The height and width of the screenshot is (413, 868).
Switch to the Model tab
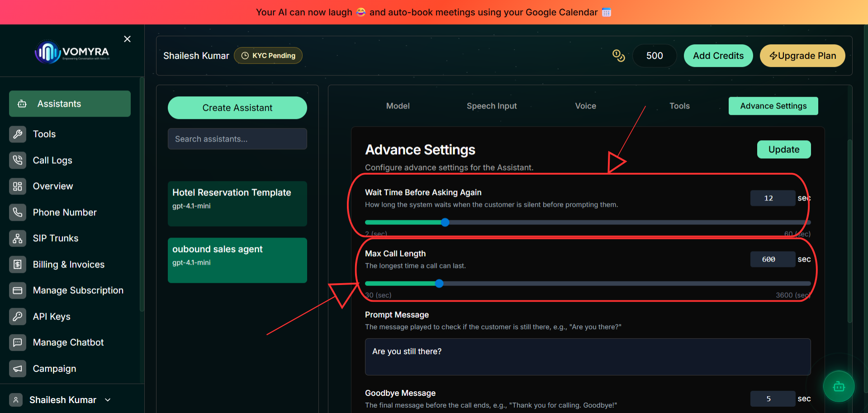point(398,106)
